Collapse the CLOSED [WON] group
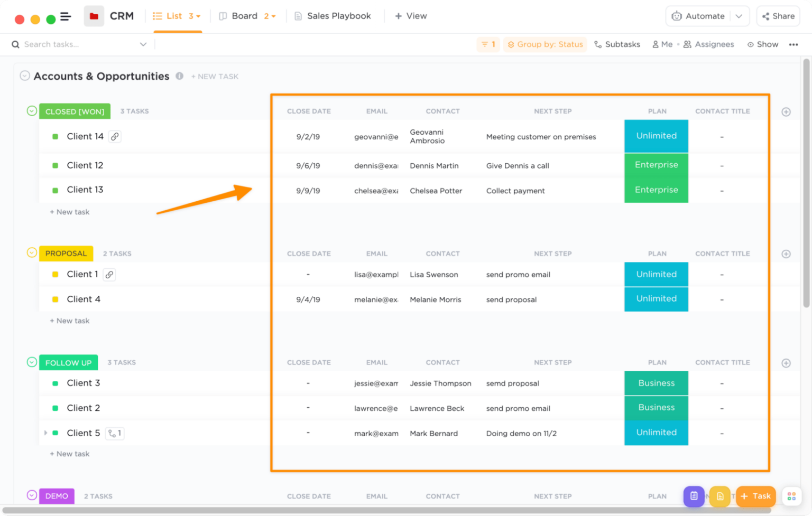This screenshot has height=516, width=812. (31, 111)
